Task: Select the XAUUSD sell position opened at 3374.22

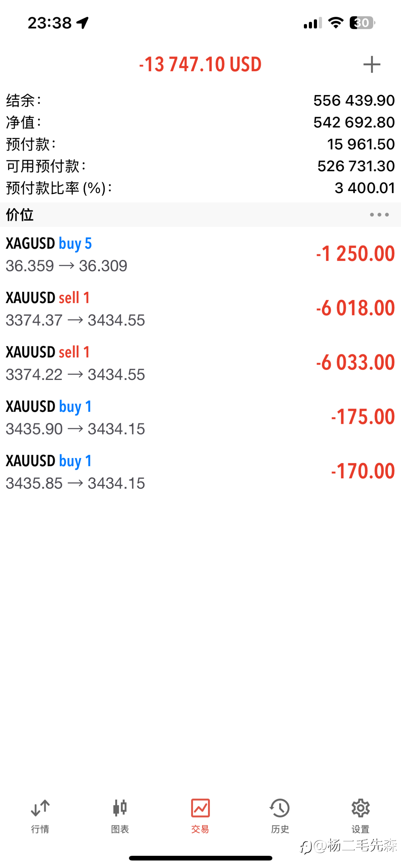Action: click(x=200, y=363)
